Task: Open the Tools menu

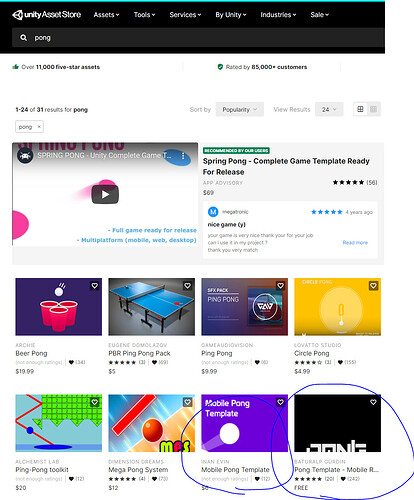Action: (144, 15)
